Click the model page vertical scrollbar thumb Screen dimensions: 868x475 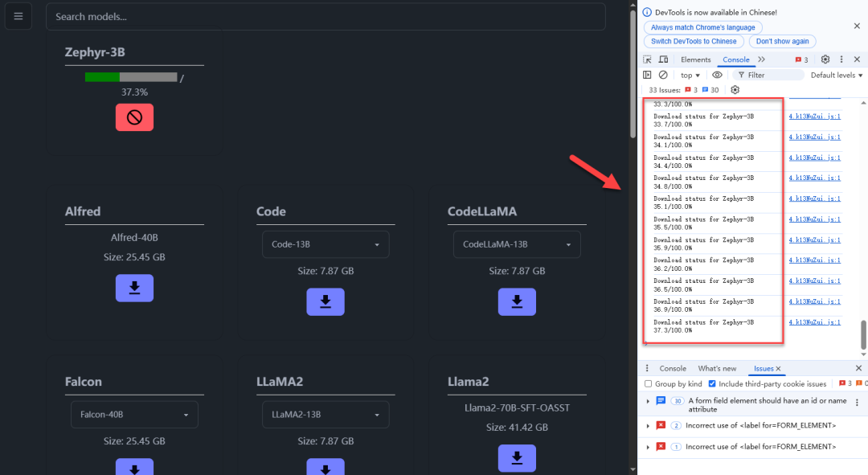point(633,74)
